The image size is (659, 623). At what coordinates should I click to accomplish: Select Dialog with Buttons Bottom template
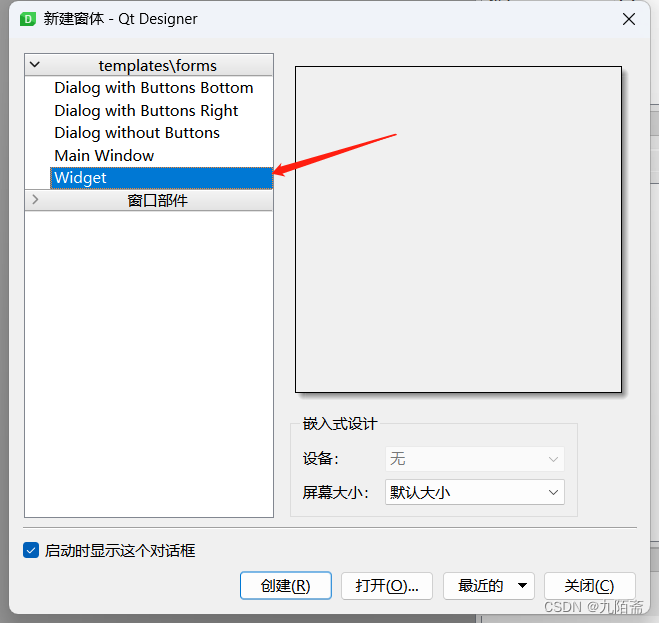(154, 88)
